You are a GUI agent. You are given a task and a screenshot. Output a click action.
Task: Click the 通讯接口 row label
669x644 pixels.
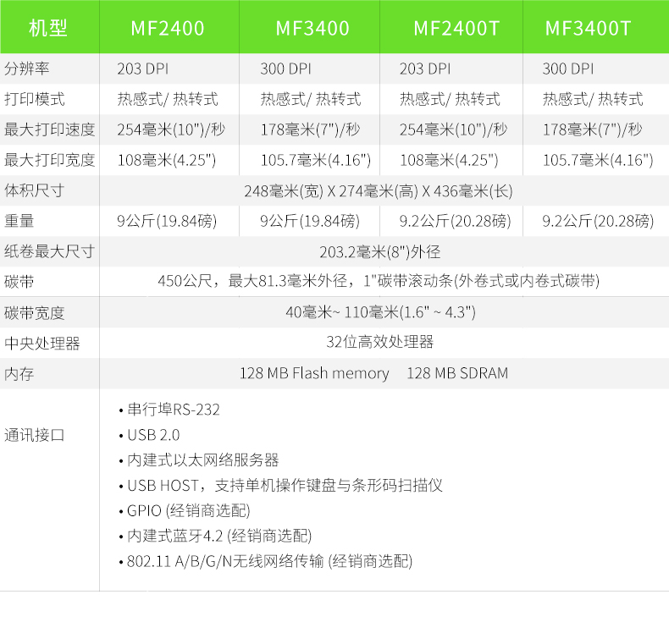tap(35, 435)
